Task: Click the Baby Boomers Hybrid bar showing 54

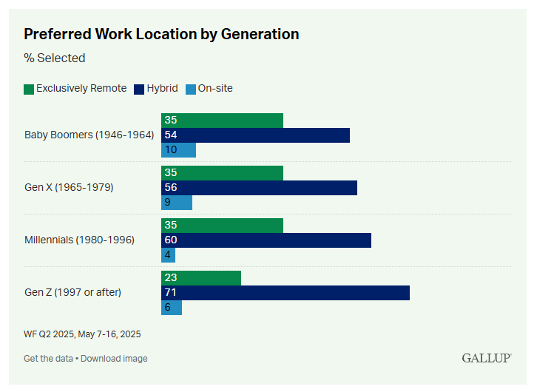Action: (255, 135)
